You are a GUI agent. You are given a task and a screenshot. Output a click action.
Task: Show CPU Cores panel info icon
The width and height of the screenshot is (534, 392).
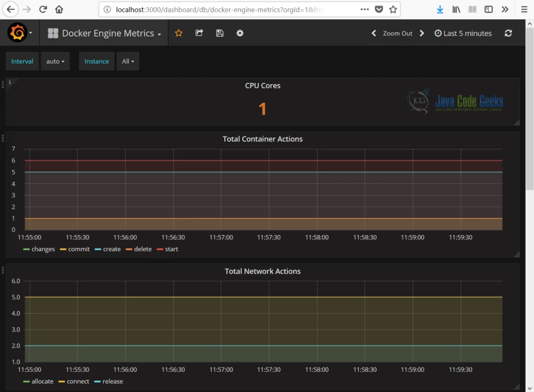10,82
